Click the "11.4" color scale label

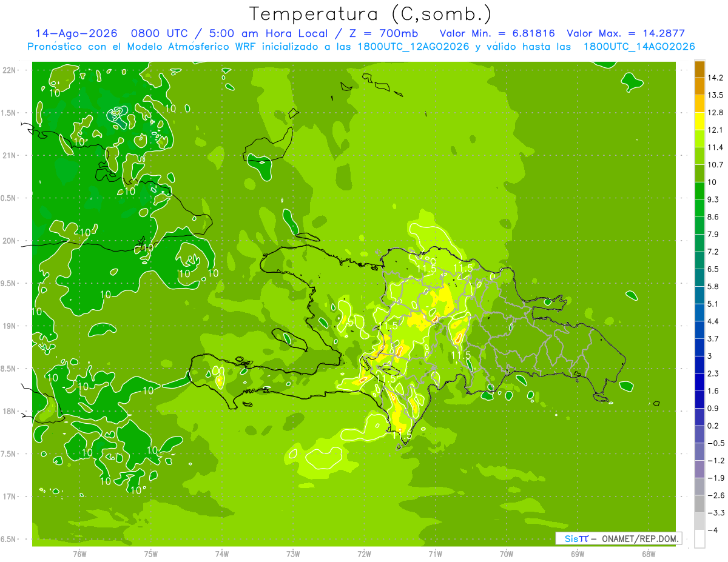pyautogui.click(x=714, y=147)
